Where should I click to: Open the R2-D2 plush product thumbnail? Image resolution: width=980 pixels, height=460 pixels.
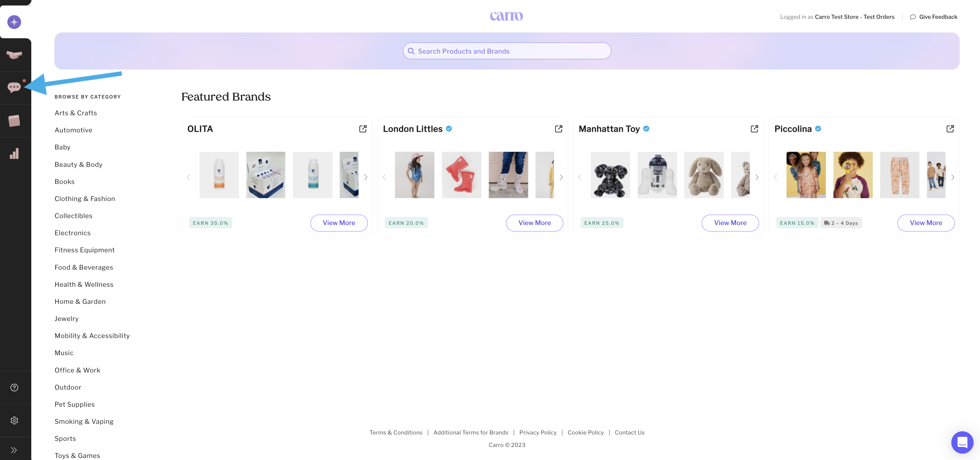[657, 175]
